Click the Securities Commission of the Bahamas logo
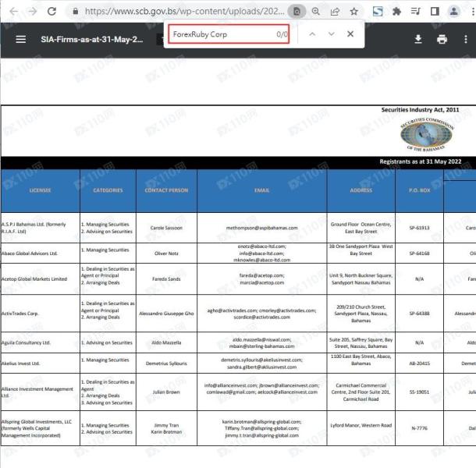Image resolution: width=476 pixels, height=468 pixels. point(426,134)
